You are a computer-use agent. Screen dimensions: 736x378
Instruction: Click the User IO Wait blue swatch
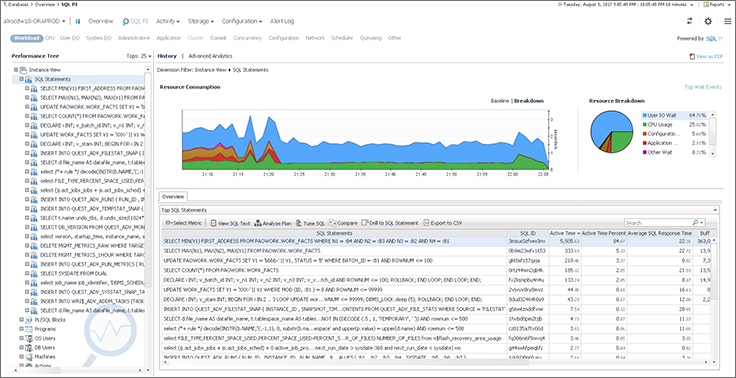(x=644, y=115)
